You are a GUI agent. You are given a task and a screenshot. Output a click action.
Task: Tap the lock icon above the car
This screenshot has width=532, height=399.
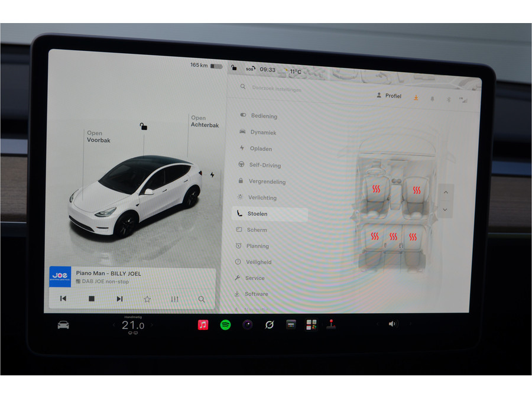coord(144,126)
